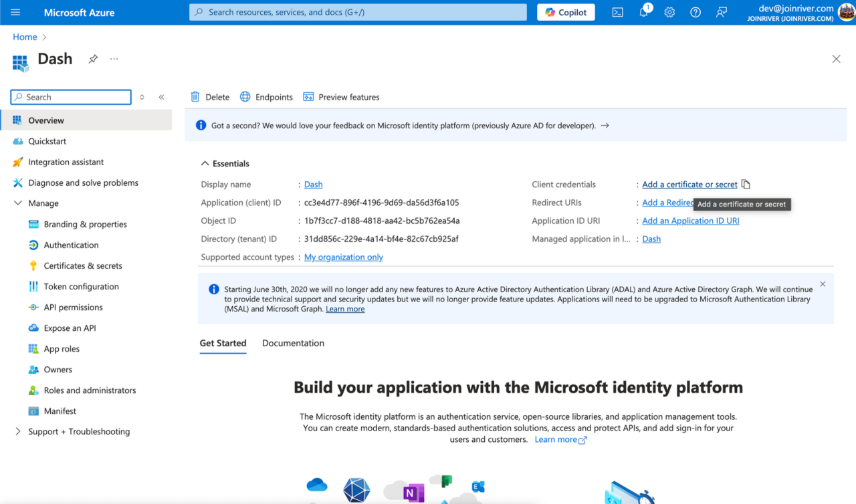Open the overflow menu next to the pin
Screen dimensions: 856x504
[114, 59]
